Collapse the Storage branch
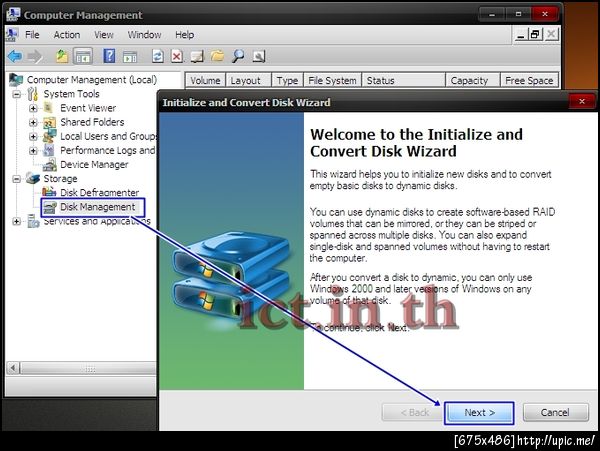Image resolution: width=600 pixels, height=451 pixels. pyautogui.click(x=16, y=179)
